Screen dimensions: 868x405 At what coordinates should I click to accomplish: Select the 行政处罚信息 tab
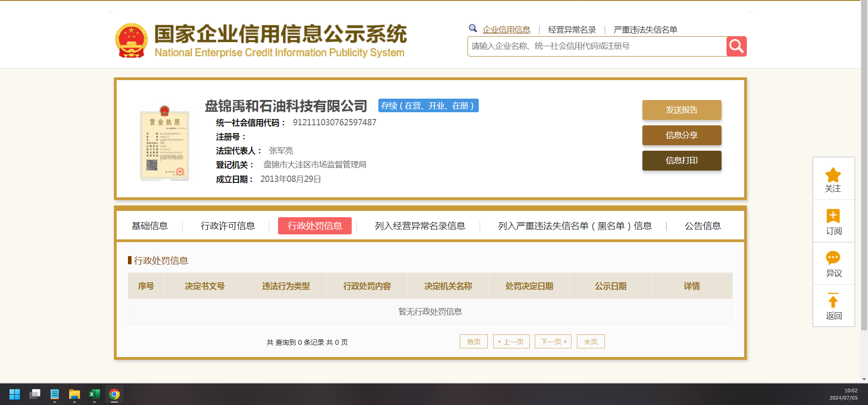[315, 226]
